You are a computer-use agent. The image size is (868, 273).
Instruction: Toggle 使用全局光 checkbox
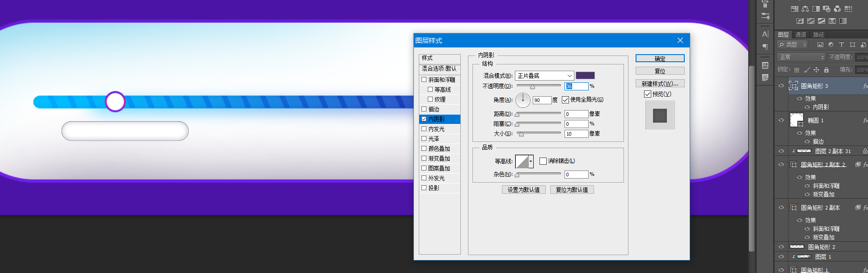[565, 100]
